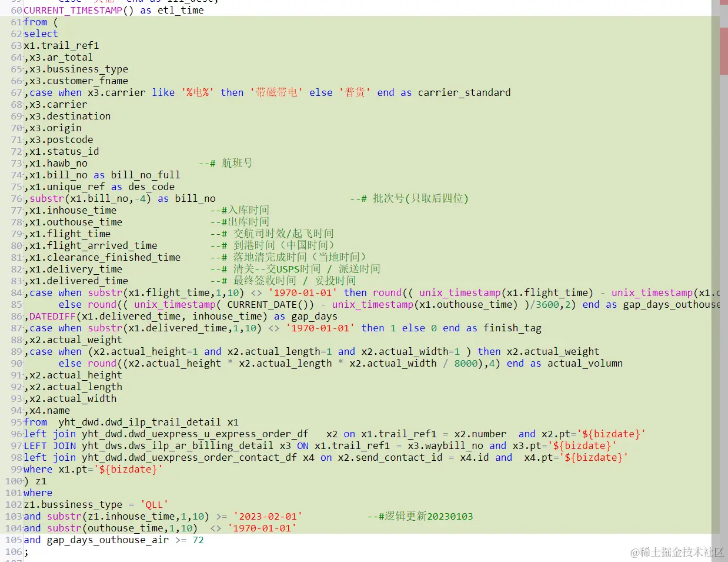The width and height of the screenshot is (728, 562).
Task: Click the 'QLL' string literal
Action: coord(154,504)
